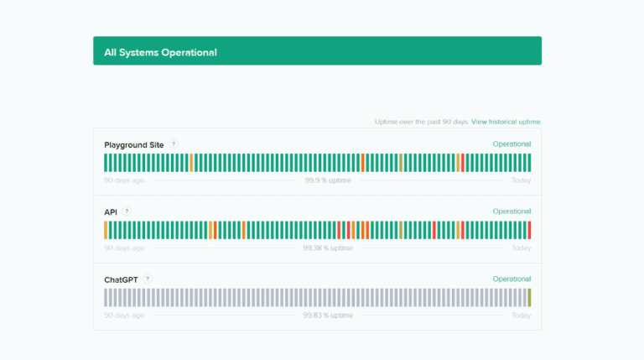
Task: Click the Operational status label for ChatGPT
Action: pos(512,279)
